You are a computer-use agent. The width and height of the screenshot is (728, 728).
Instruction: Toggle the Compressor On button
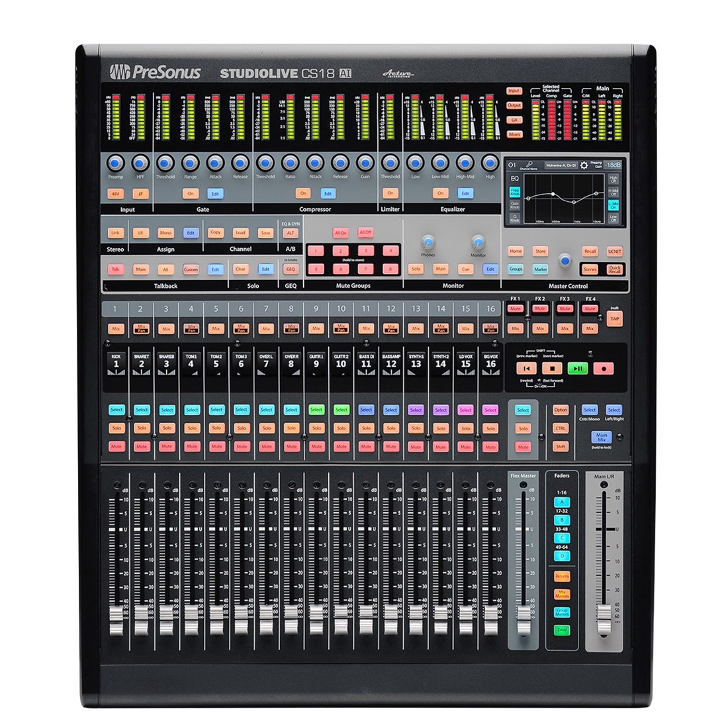302,194
